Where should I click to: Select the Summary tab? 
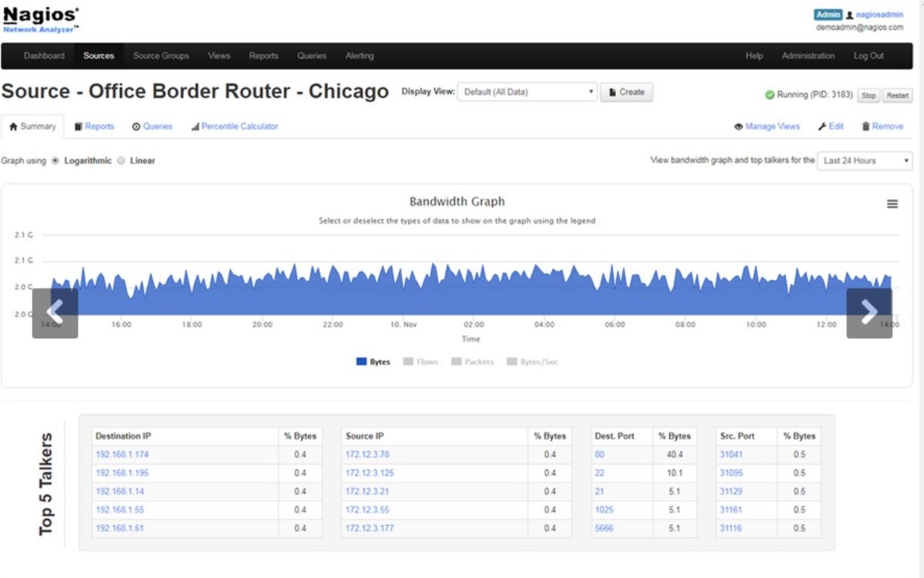(x=32, y=126)
